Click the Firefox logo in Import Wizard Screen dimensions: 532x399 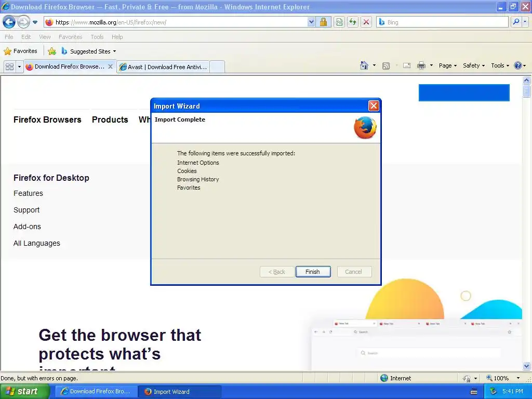click(x=365, y=128)
